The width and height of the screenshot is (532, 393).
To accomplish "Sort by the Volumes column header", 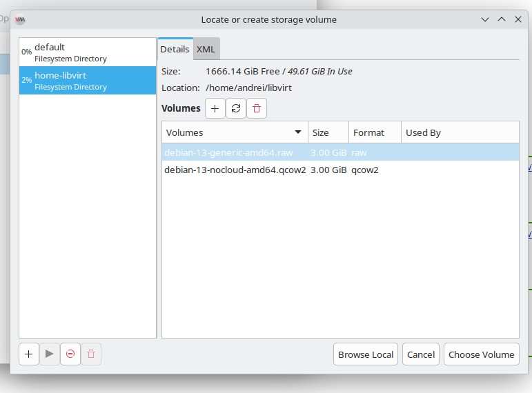I will click(235, 132).
